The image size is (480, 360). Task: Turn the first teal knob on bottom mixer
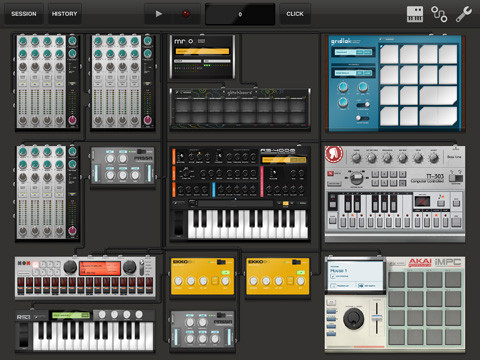point(23,152)
